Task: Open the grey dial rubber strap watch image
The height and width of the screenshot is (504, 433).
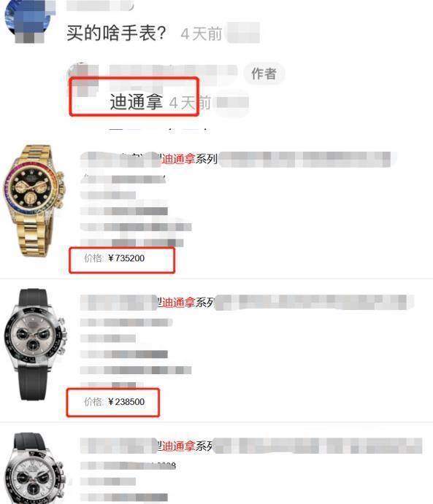Action: (35, 344)
